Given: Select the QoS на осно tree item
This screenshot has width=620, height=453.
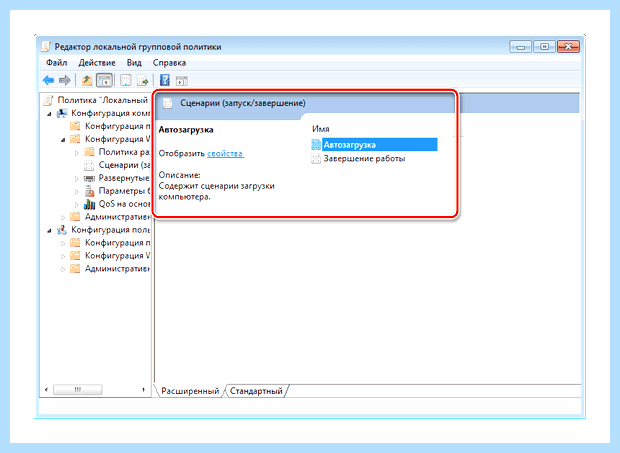Looking at the screenshot, I should coord(124,204).
